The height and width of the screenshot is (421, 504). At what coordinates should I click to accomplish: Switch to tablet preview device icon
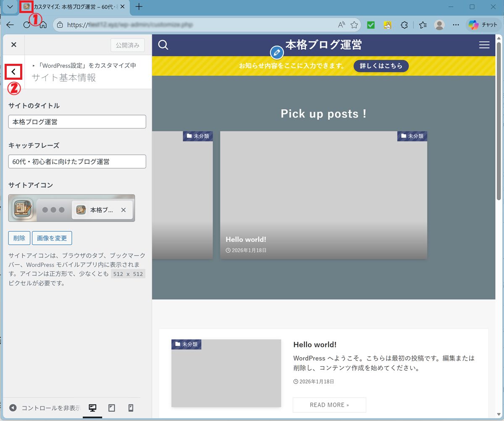click(112, 408)
